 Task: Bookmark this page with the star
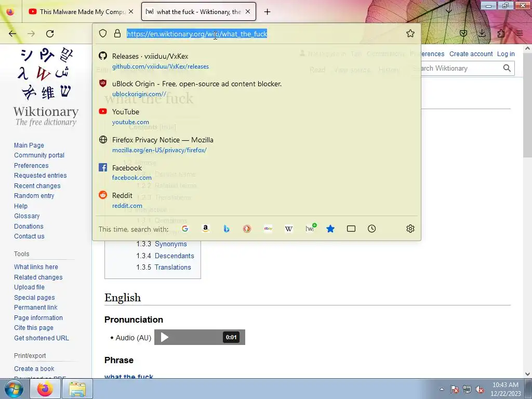coord(410,33)
